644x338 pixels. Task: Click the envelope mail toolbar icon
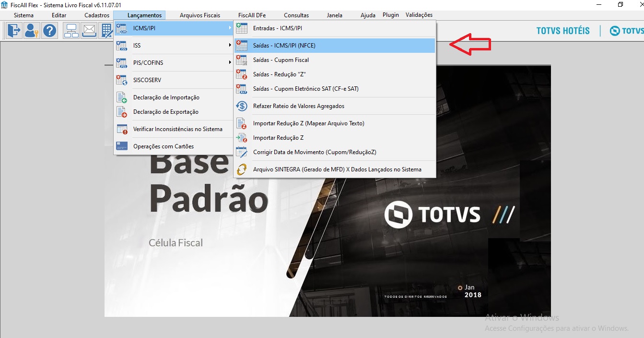point(89,31)
